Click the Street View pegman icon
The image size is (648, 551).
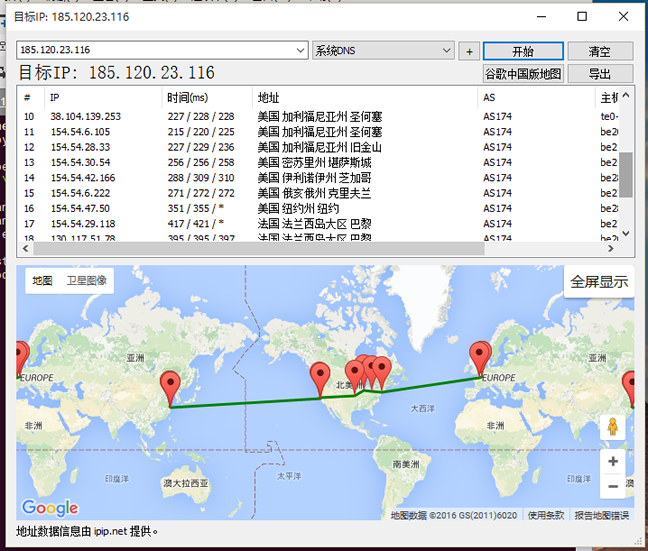pos(612,427)
